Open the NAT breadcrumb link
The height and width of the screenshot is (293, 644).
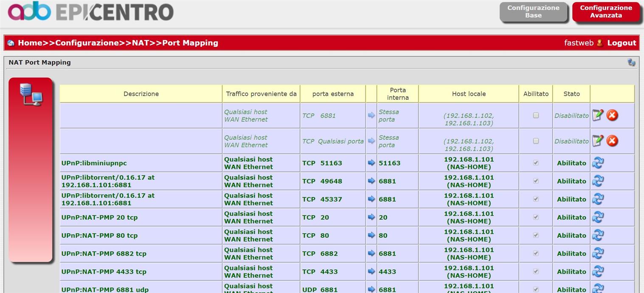click(x=141, y=43)
